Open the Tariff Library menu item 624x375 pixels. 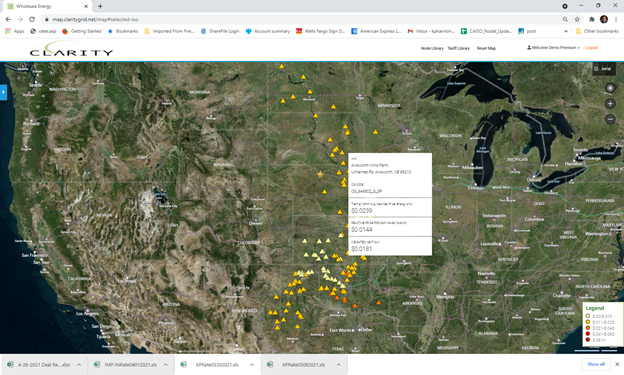[458, 48]
